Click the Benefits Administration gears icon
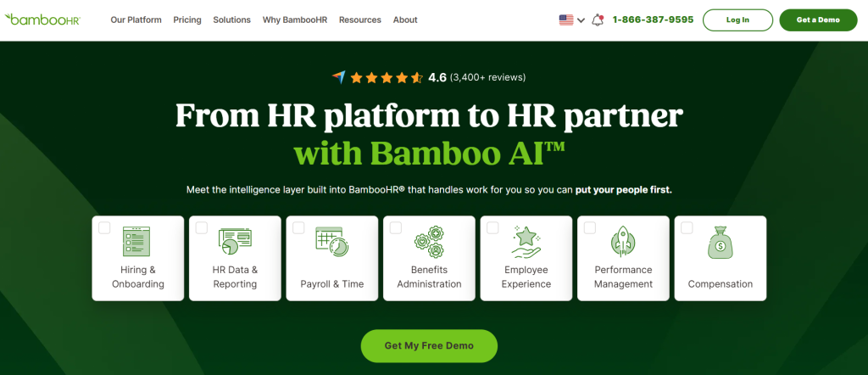 tap(429, 242)
